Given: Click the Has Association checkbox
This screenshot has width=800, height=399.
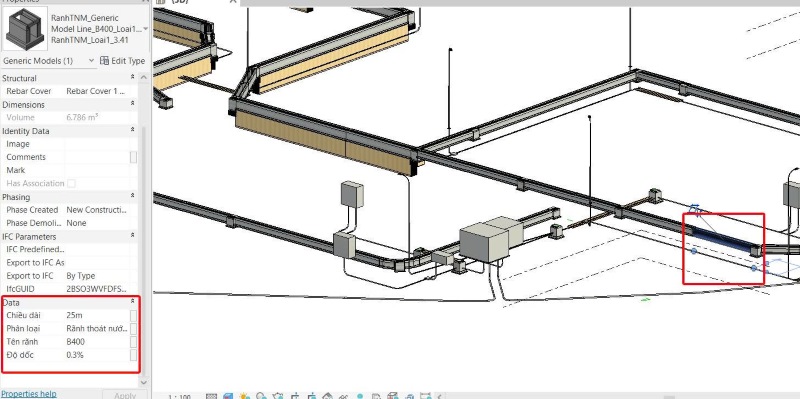Looking at the screenshot, I should 71,184.
